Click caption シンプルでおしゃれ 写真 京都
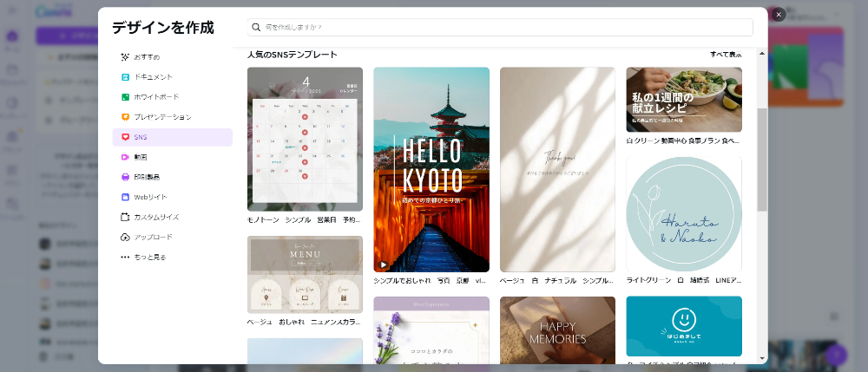Image resolution: width=868 pixels, height=372 pixels. 431,281
